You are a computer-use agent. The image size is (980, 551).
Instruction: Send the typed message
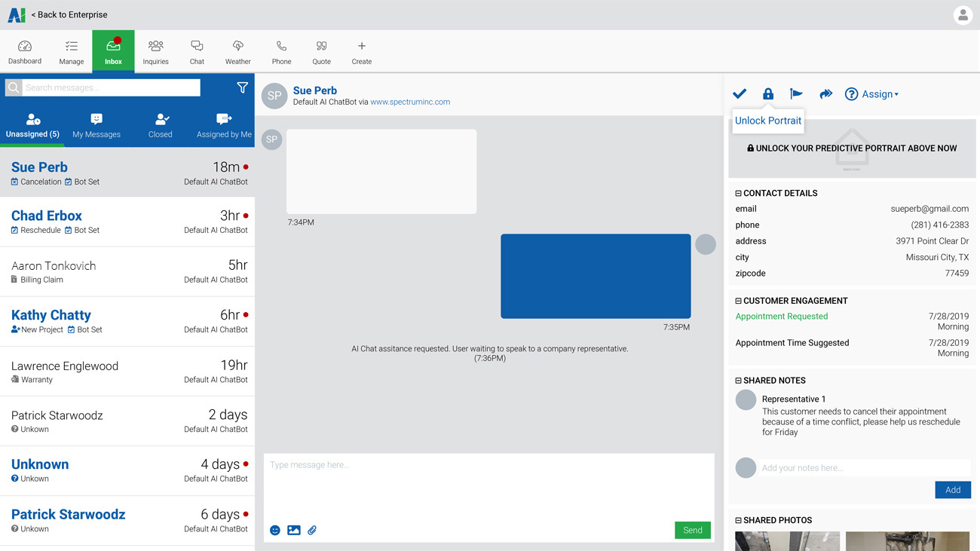click(692, 530)
